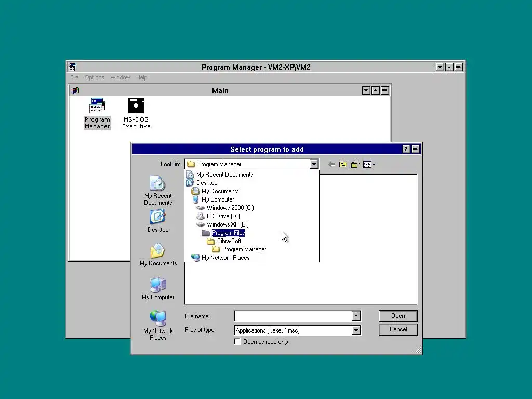Select Program Manager folder in dropdown list
Image resolution: width=532 pixels, height=399 pixels.
[x=252, y=249]
